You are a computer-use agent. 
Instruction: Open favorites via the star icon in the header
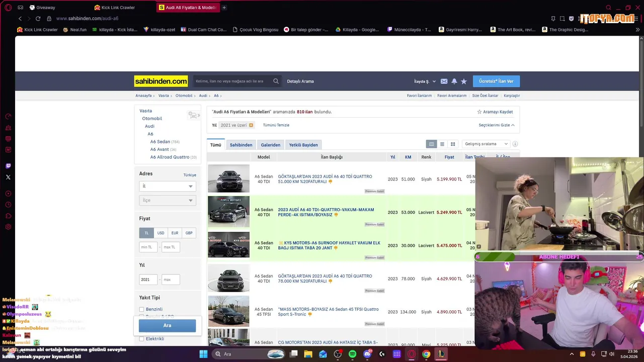tap(464, 81)
